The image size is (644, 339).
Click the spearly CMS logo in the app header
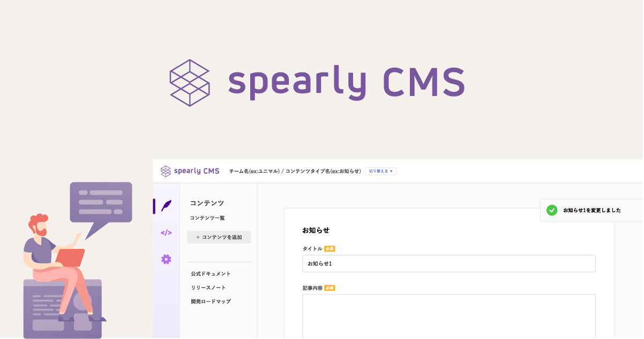tap(189, 171)
